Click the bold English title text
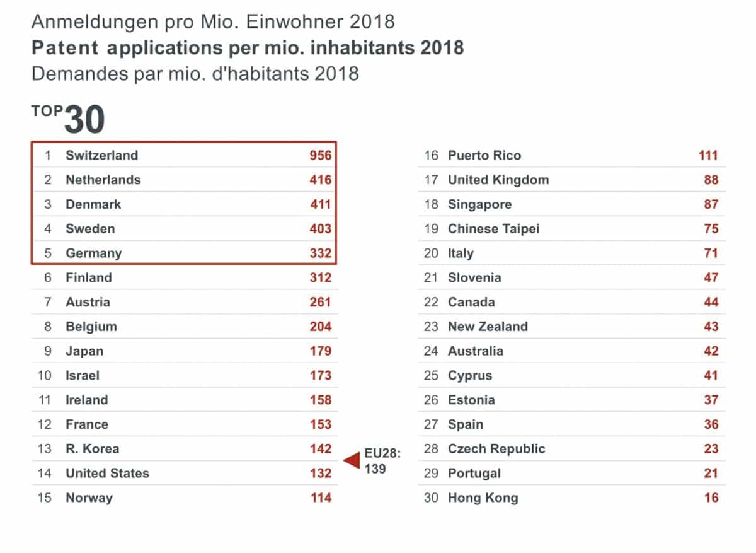Screen dimensions: 756x553 point(247,48)
